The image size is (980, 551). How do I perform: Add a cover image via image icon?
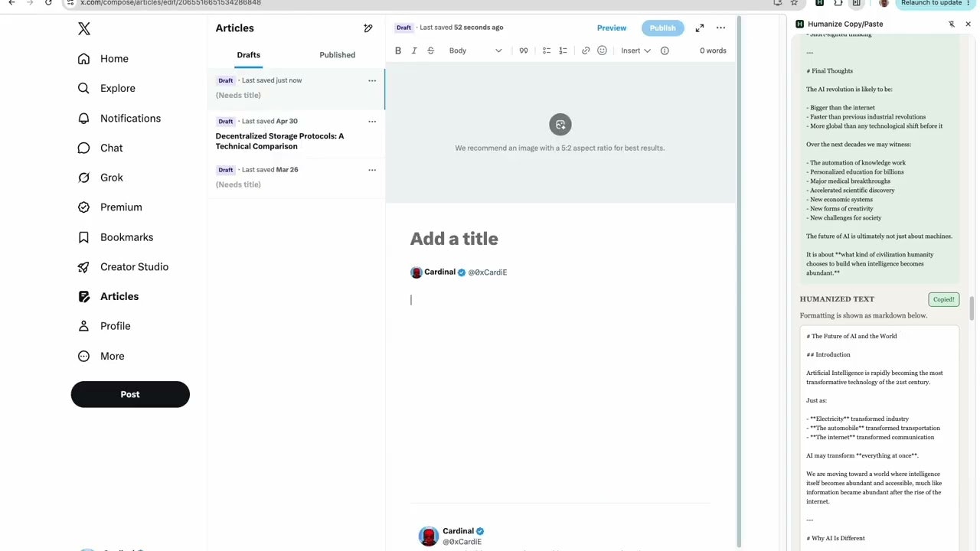coord(560,125)
